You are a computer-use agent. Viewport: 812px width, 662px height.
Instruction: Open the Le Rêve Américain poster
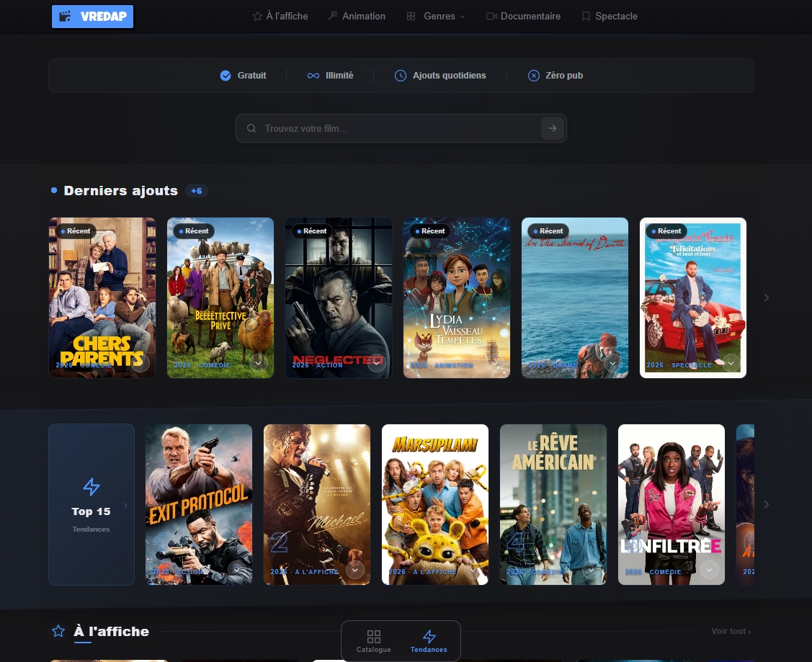[x=553, y=505]
